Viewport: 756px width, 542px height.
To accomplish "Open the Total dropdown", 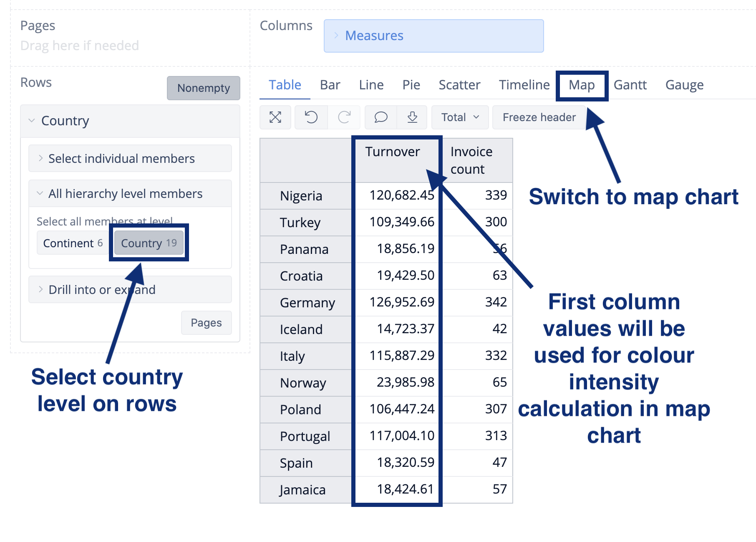I will coord(460,117).
